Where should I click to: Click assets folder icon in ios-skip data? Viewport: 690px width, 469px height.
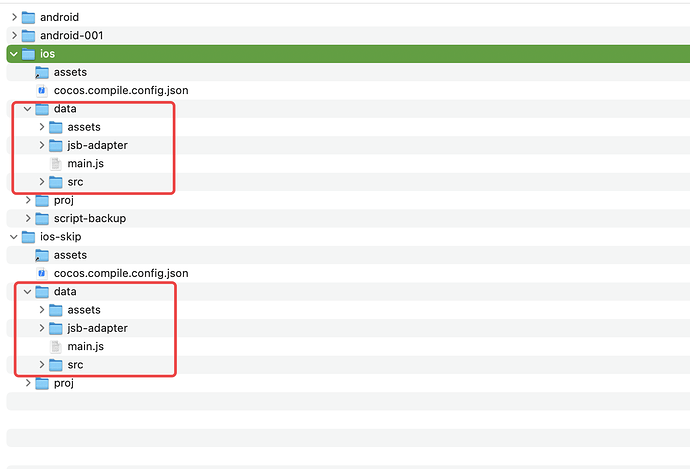click(x=55, y=311)
